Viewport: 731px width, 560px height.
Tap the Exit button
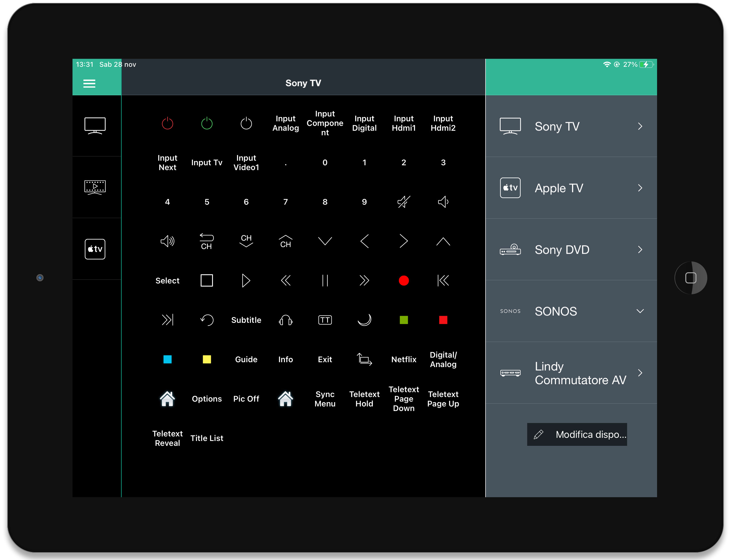(325, 359)
